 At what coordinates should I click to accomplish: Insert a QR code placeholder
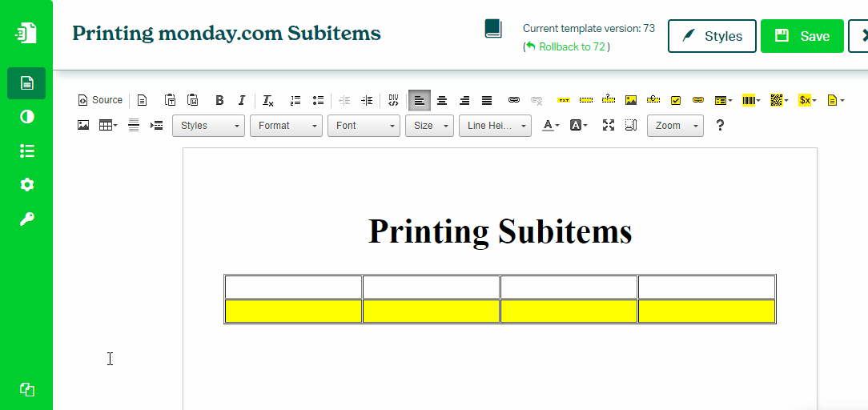[777, 100]
